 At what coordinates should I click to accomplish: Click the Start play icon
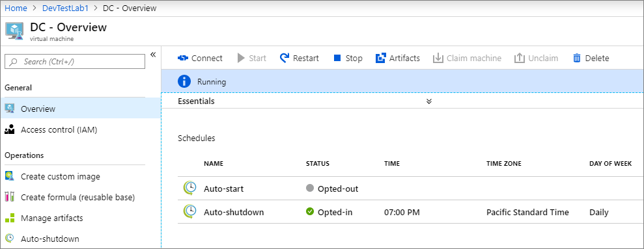(241, 59)
